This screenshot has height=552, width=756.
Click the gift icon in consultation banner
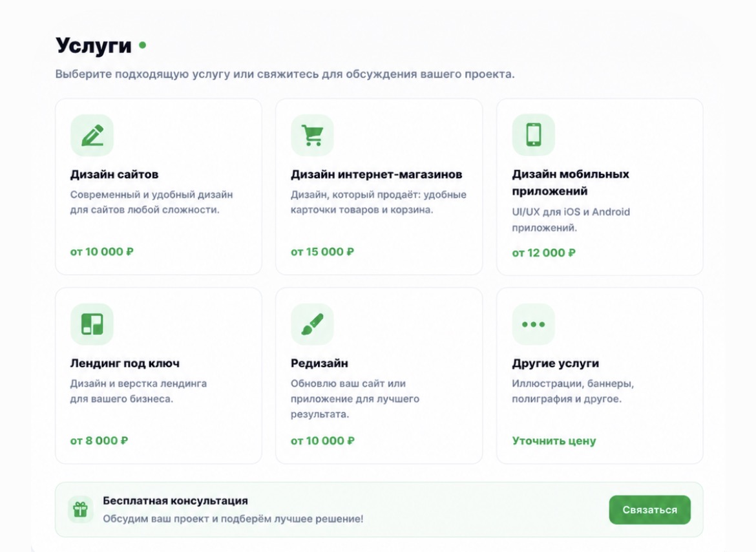(81, 509)
